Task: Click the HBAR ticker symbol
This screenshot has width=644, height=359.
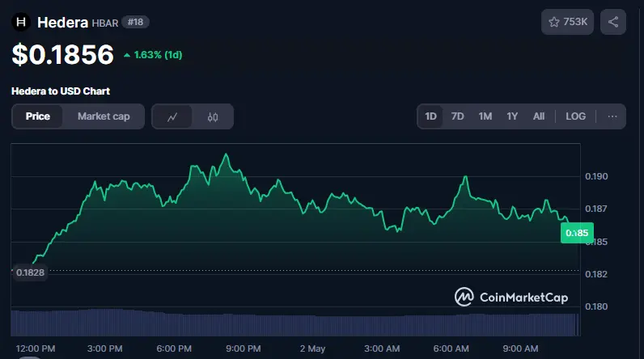Action: tap(104, 23)
